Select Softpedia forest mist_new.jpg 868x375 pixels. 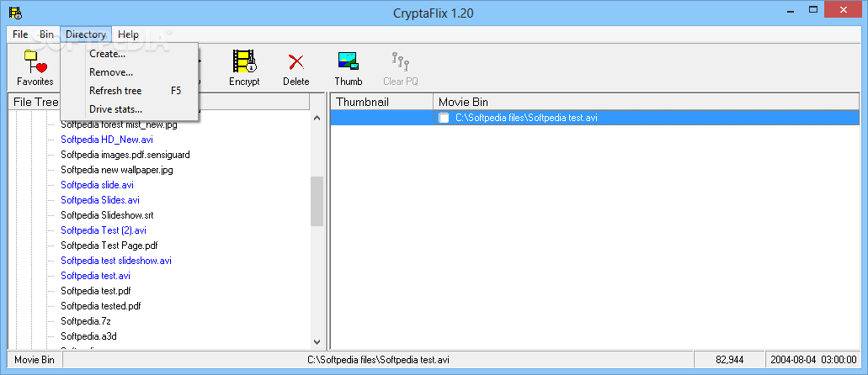pos(119,125)
